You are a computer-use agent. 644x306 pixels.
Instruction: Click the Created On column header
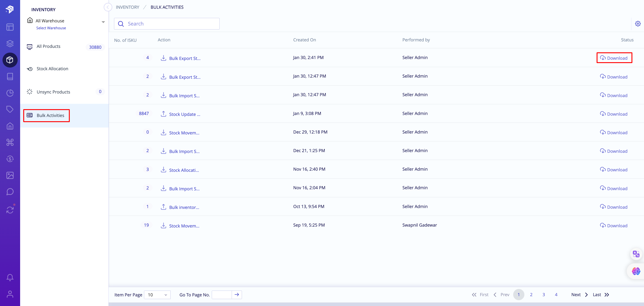coord(305,40)
